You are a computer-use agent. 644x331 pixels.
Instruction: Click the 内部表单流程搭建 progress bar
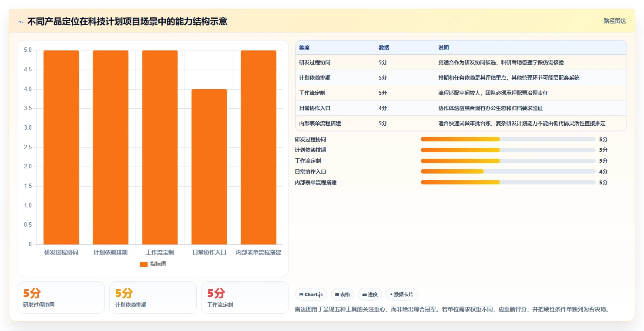(508, 182)
